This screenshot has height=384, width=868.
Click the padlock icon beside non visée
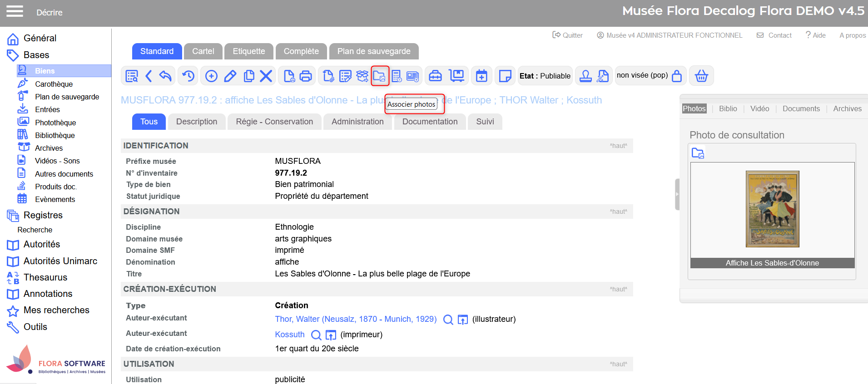point(677,76)
